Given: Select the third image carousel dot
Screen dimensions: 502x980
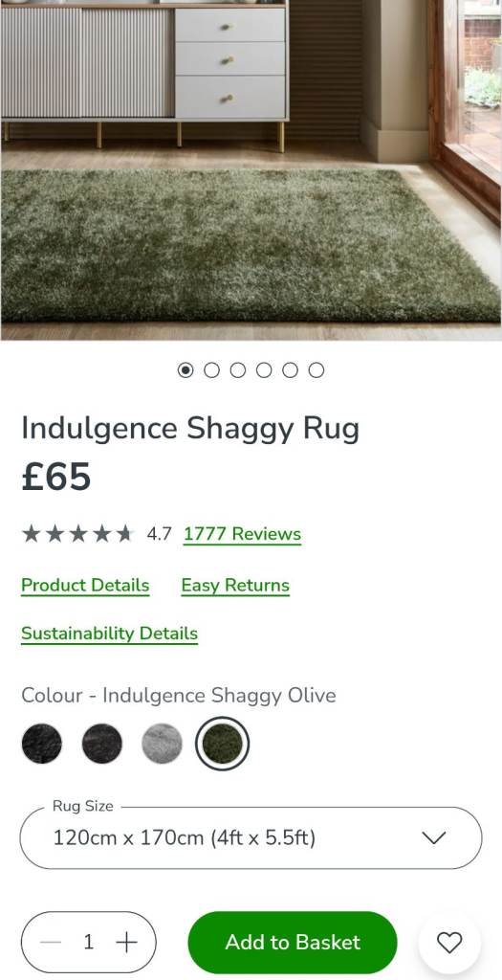Looking at the screenshot, I should [238, 370].
